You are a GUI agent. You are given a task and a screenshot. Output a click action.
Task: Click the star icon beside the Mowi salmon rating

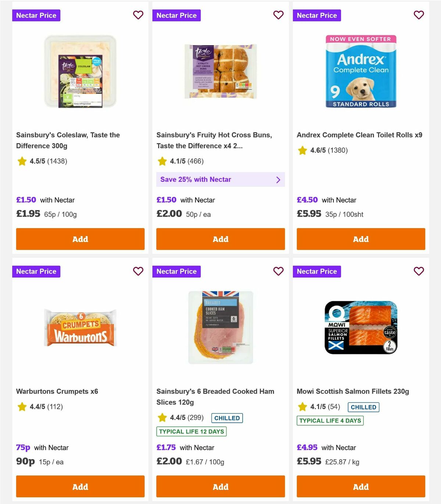click(x=302, y=407)
